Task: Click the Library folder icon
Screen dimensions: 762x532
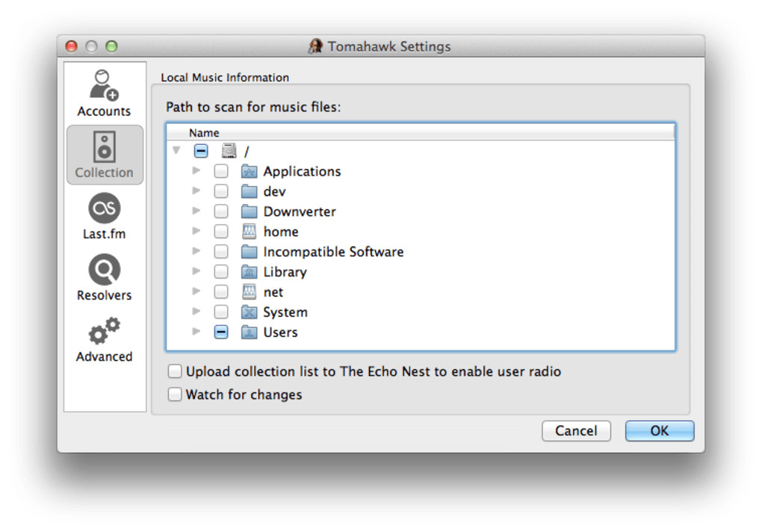Action: pos(250,271)
